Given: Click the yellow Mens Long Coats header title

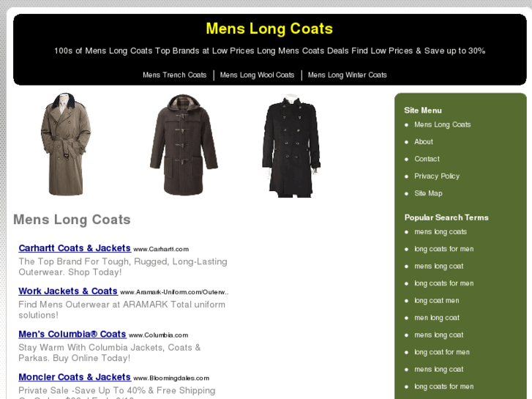Looking at the screenshot, I should pyautogui.click(x=269, y=29).
